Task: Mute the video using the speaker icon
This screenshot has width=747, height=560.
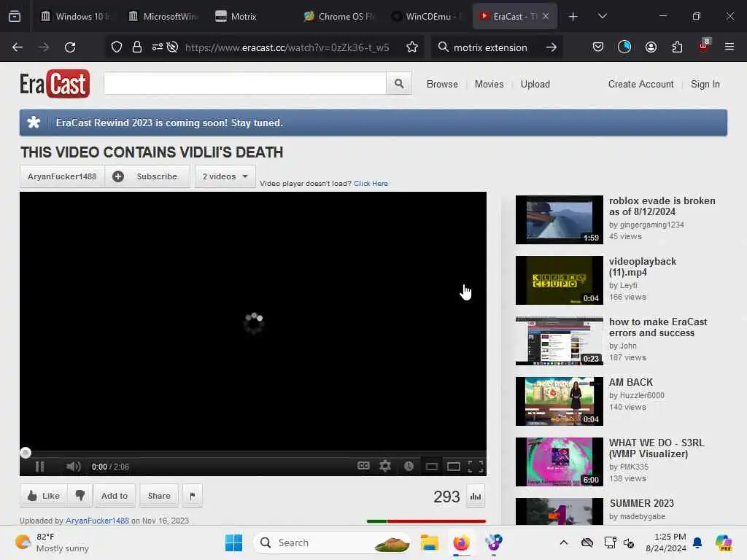Action: point(74,467)
